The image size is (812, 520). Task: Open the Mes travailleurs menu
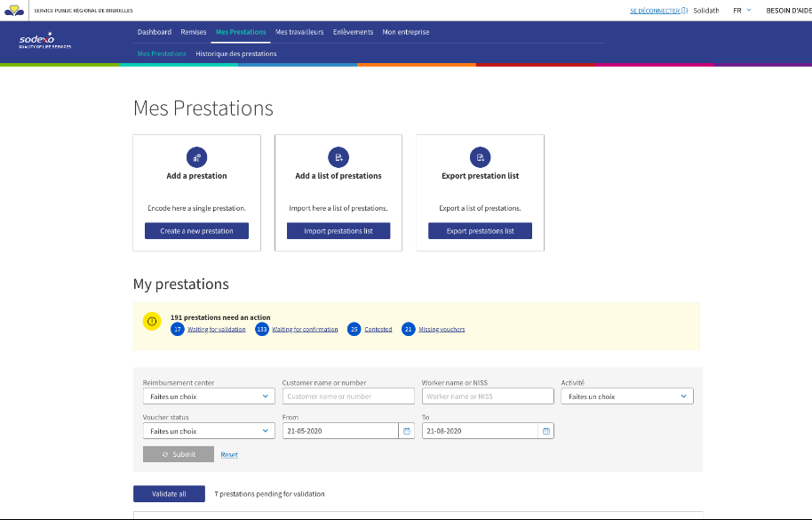299,32
